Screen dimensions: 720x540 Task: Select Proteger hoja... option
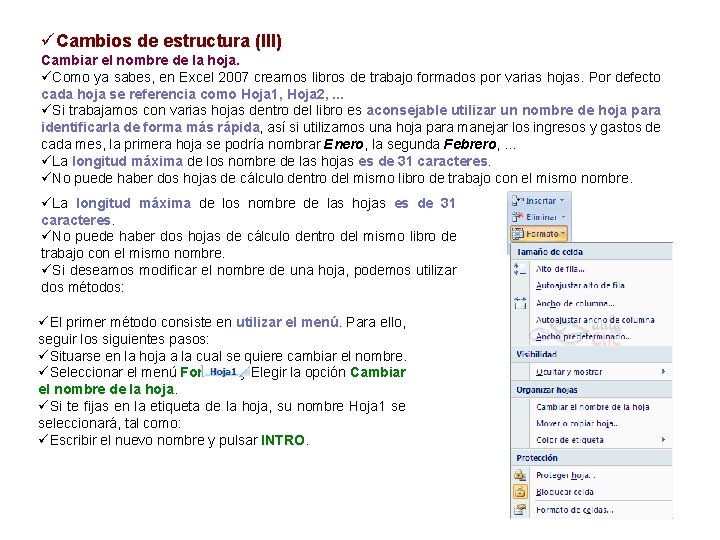565,475
